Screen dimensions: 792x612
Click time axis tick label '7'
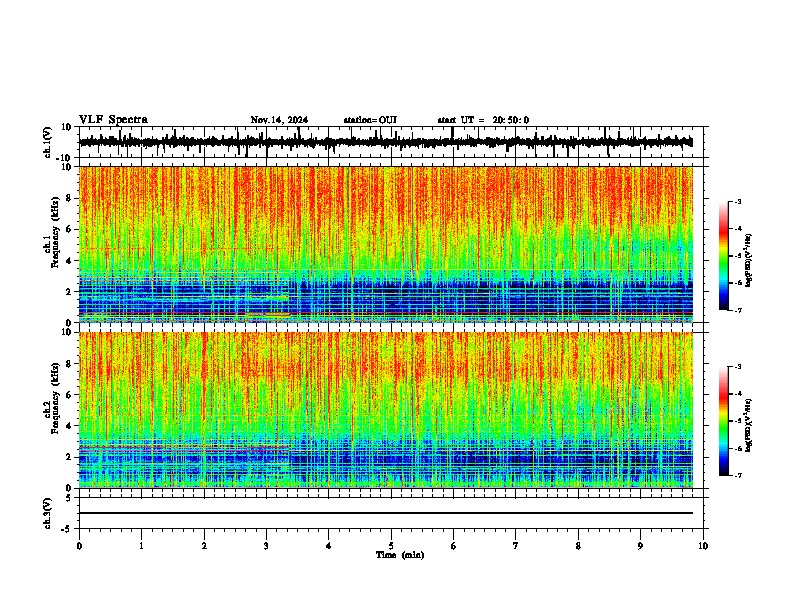(x=516, y=546)
